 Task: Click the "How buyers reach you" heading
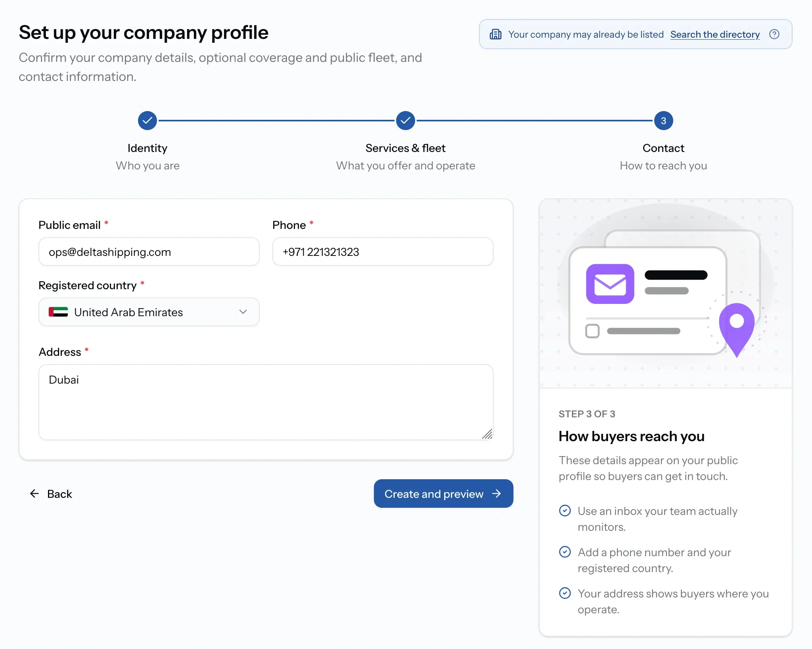pos(631,436)
